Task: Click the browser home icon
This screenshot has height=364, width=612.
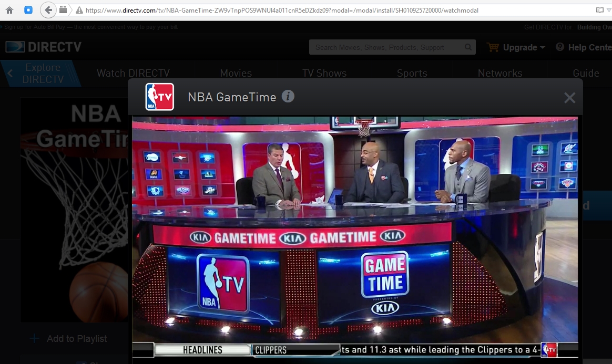Action: (x=9, y=10)
